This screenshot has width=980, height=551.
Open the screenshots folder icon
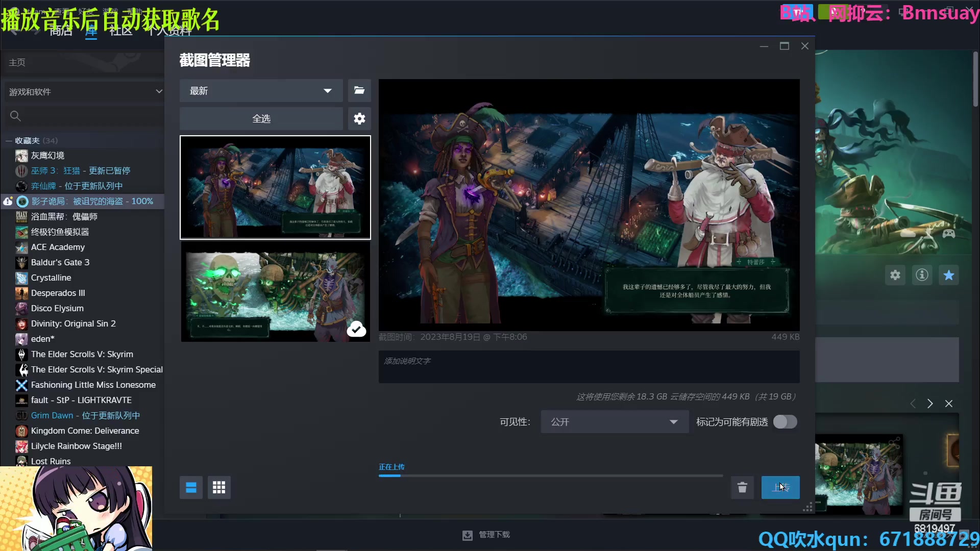click(359, 90)
